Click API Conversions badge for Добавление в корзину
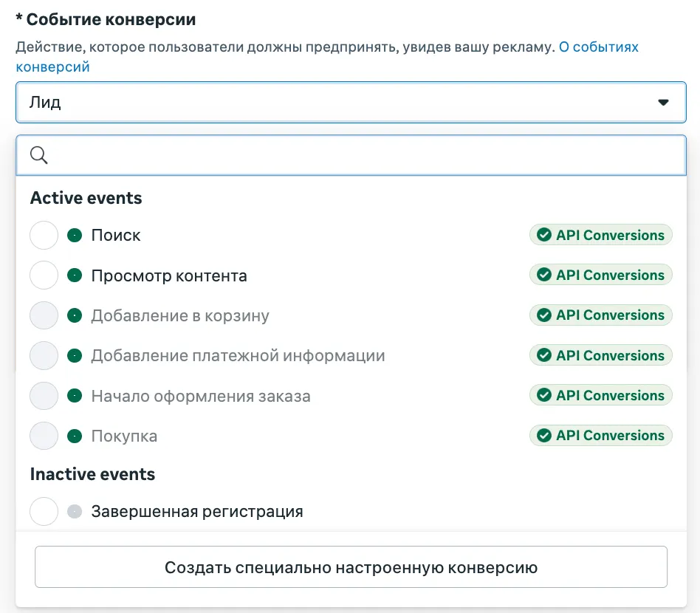This screenshot has width=700, height=613. coord(601,315)
